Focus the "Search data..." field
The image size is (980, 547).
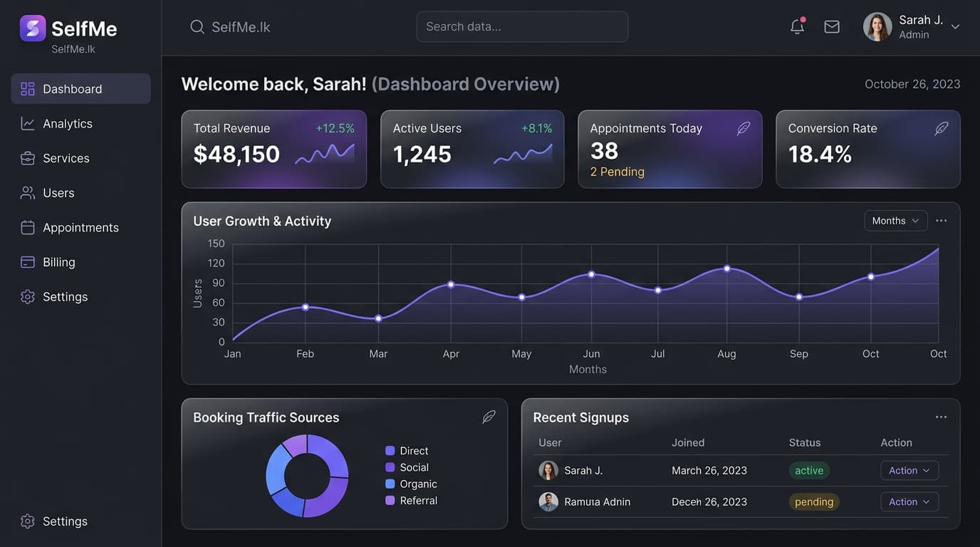click(522, 27)
